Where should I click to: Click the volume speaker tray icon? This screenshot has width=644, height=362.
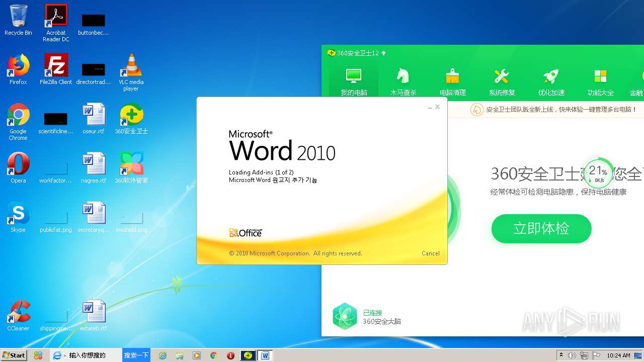(572, 355)
